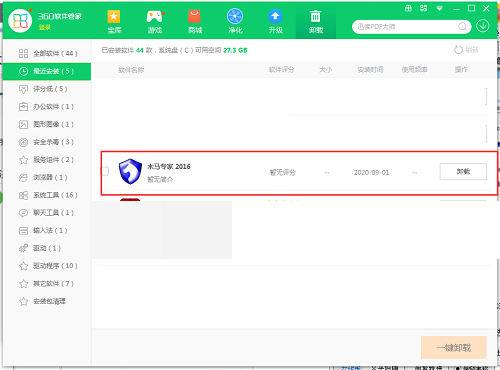500x370 pixels.
Task: Open 浏览器 (1) category
Action: pos(47,177)
